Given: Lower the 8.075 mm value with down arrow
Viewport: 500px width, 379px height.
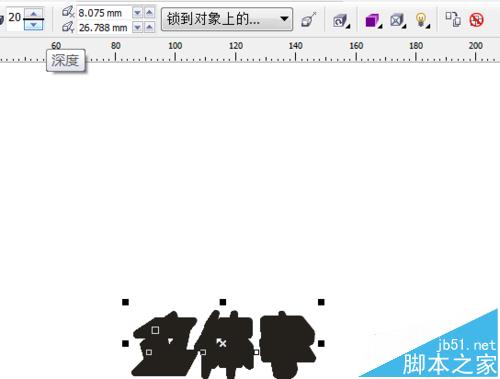Looking at the screenshot, I should 137,13.
